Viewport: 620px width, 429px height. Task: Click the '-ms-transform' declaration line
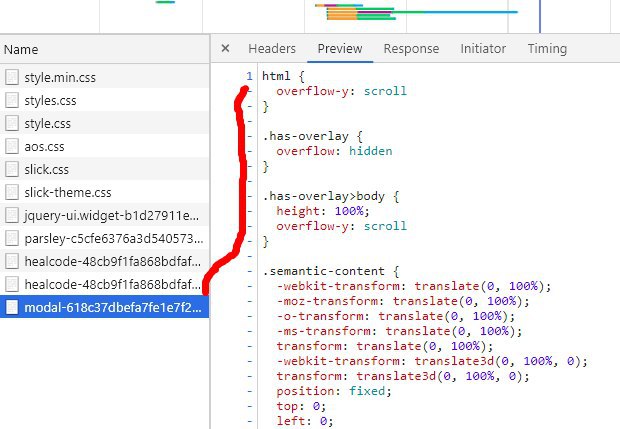399,331
